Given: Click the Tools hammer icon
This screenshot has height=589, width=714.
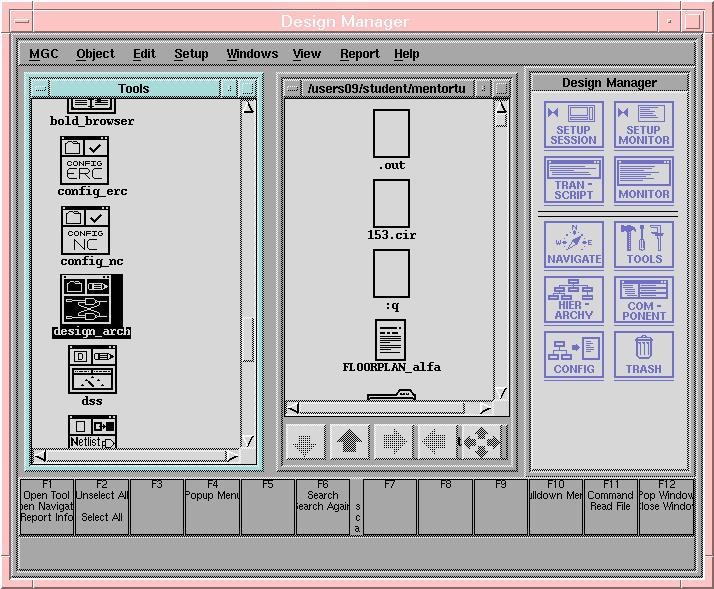Looking at the screenshot, I should click(x=643, y=244).
